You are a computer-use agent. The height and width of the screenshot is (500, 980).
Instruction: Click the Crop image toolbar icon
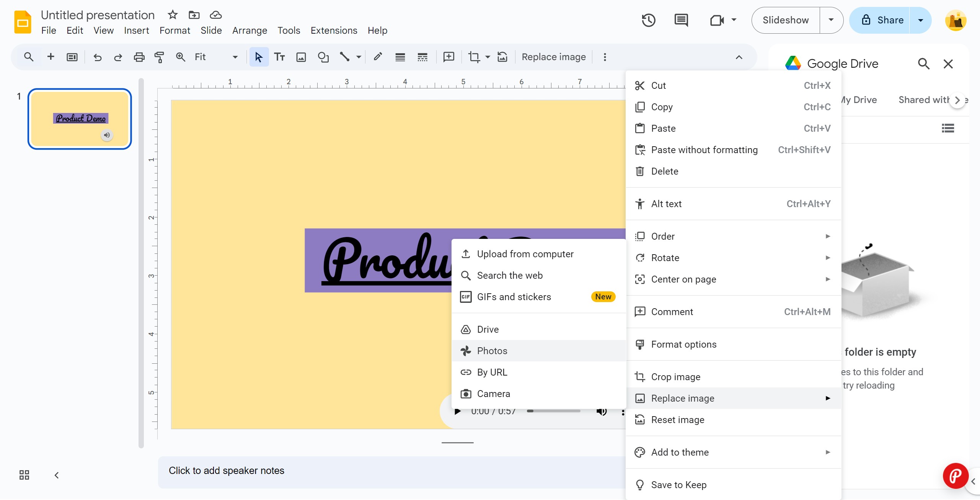[x=474, y=57]
